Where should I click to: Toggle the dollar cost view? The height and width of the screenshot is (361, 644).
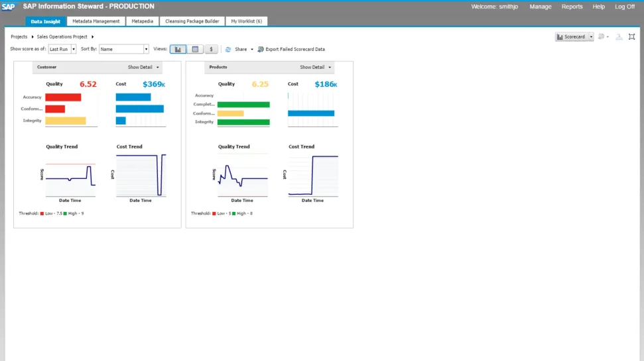coord(212,49)
